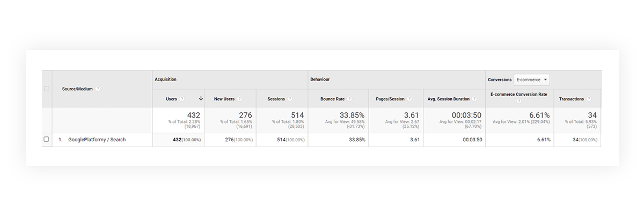This screenshot has width=644, height=210.
Task: Sort table by Sessions header
Action: click(277, 99)
